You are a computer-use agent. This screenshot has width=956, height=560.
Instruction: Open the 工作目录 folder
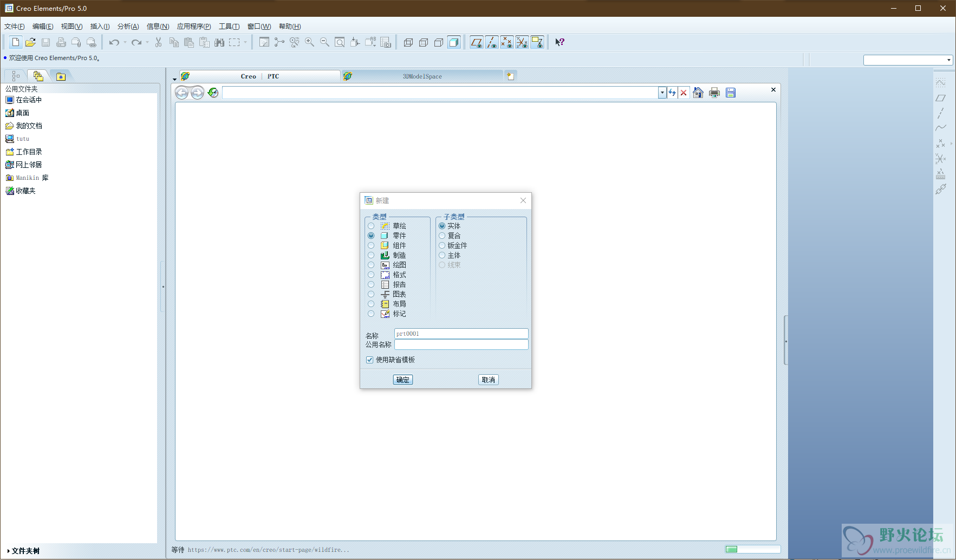[x=24, y=152]
